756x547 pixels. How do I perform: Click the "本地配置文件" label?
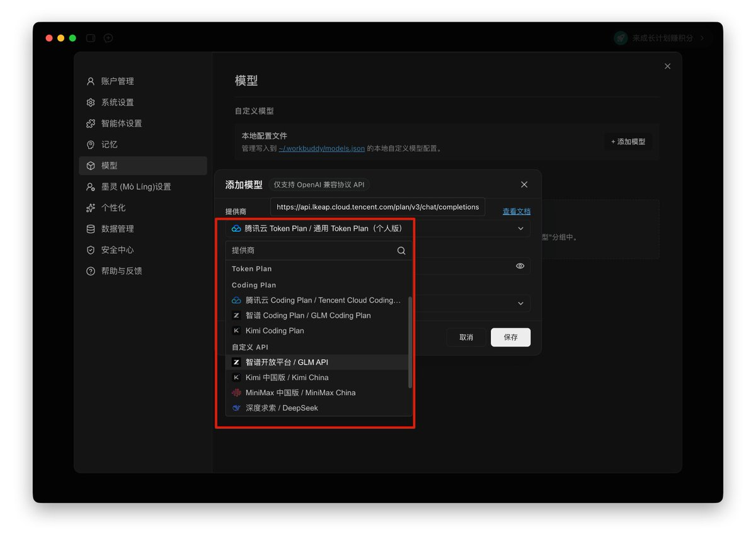tap(265, 136)
